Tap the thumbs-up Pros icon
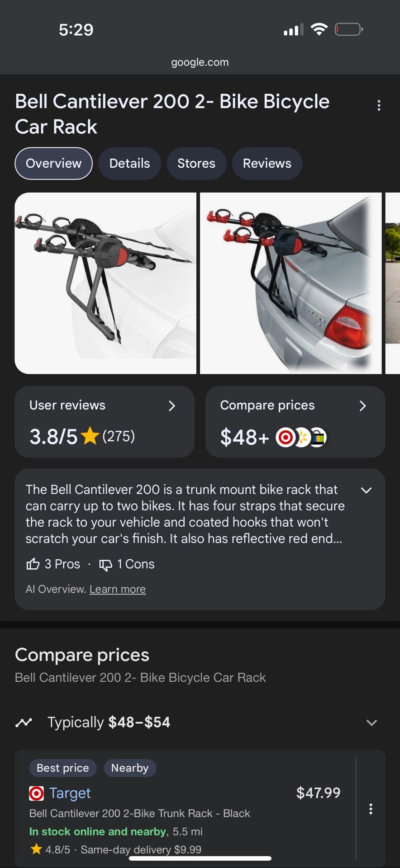 click(33, 564)
